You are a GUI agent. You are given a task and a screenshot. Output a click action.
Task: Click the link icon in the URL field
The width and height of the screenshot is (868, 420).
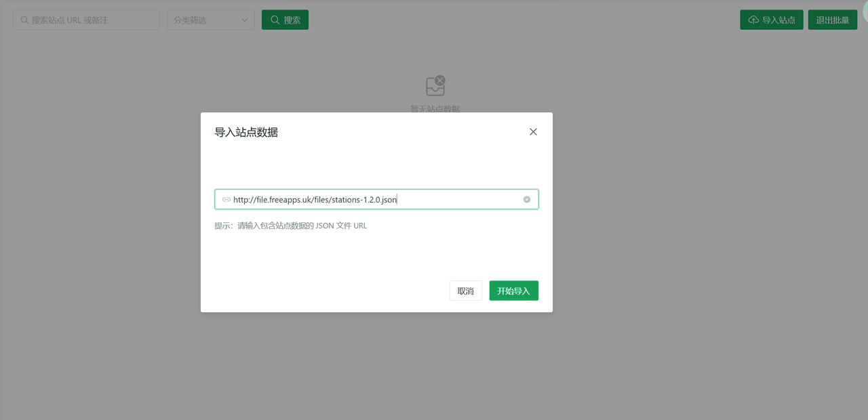pyautogui.click(x=226, y=199)
